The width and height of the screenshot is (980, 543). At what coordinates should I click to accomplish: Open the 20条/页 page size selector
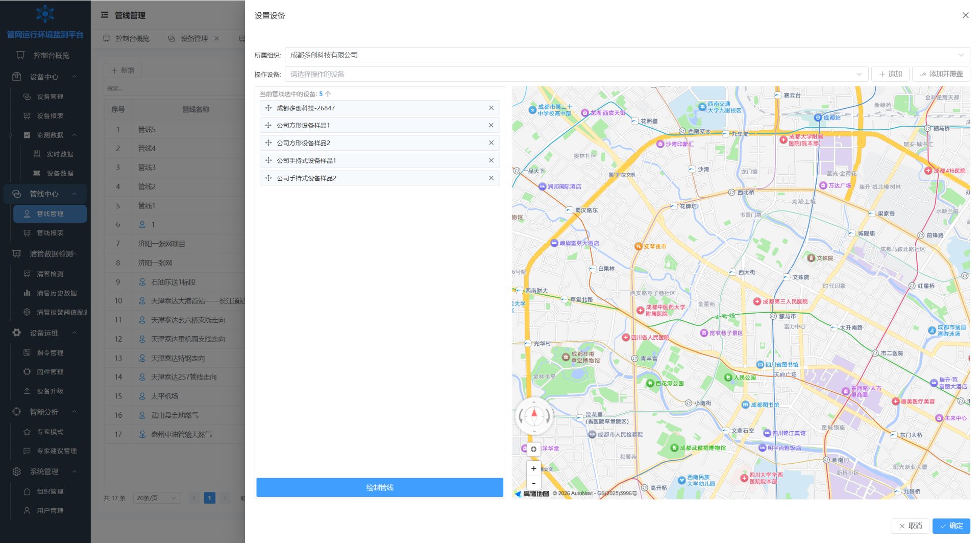[x=157, y=498]
